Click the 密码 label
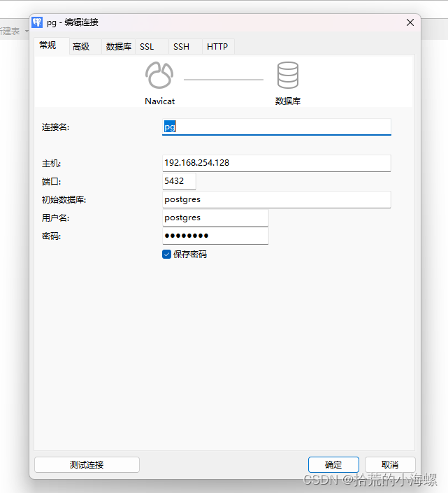The width and height of the screenshot is (448, 493). click(51, 236)
